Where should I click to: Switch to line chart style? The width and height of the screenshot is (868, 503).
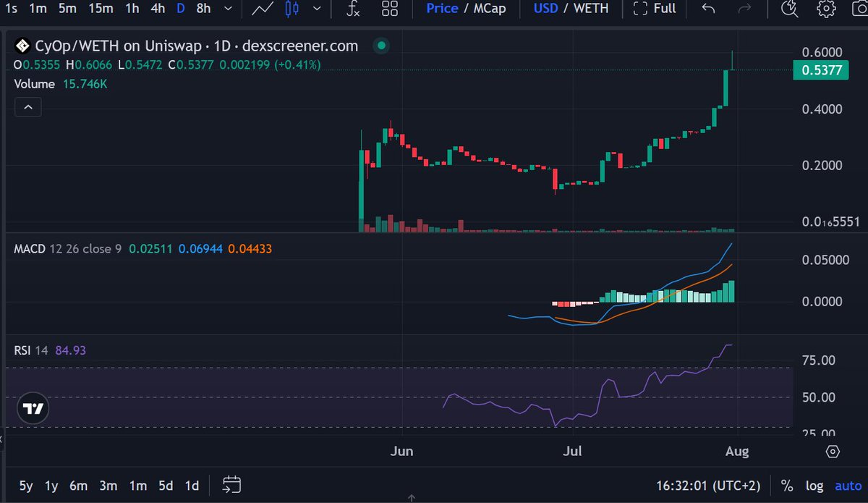(x=262, y=9)
